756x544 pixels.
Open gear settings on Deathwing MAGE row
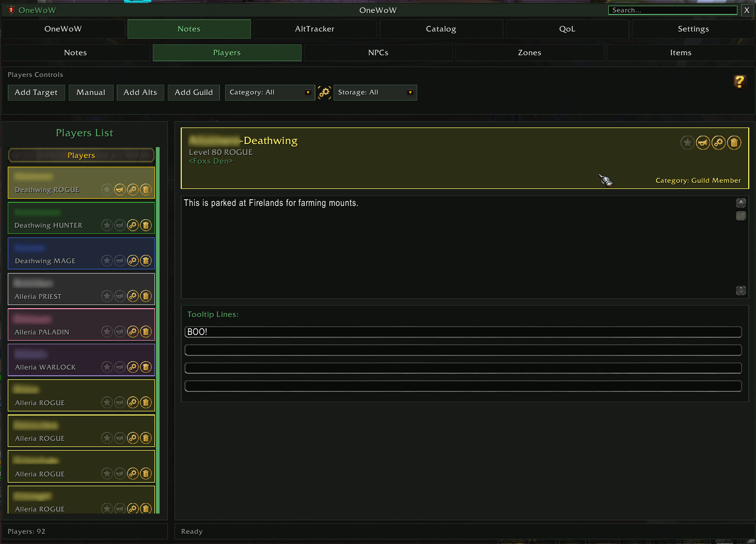pyautogui.click(x=133, y=261)
